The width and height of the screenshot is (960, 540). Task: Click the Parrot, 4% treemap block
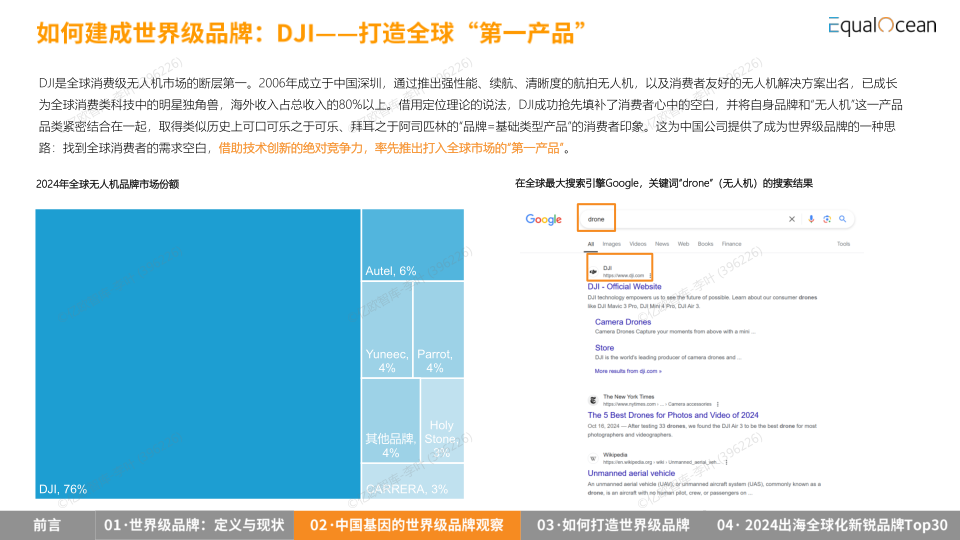click(439, 329)
